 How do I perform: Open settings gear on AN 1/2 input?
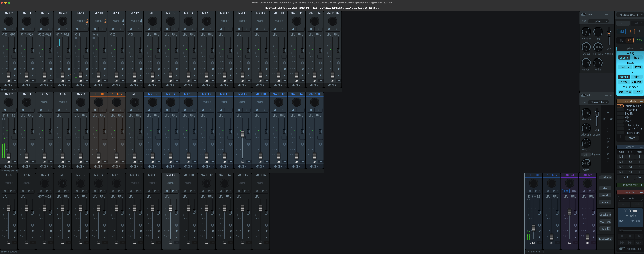pos(14,63)
